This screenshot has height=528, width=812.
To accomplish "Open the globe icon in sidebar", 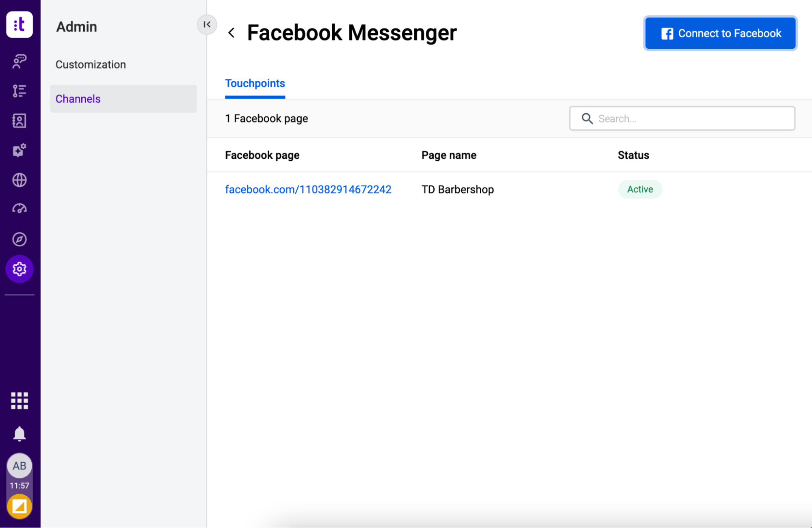I will 19,180.
